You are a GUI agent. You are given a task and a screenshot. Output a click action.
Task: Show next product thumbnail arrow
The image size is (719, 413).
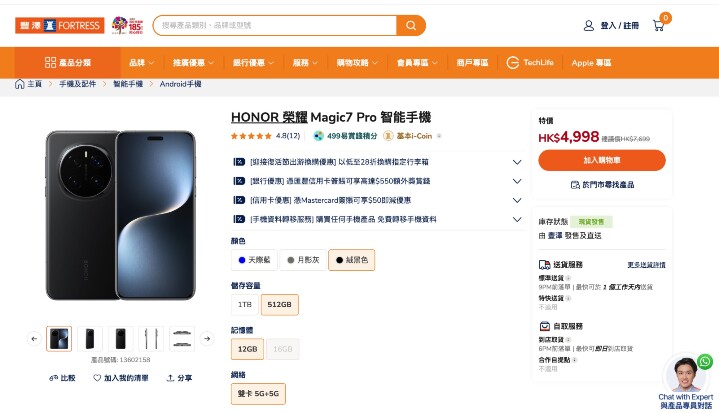click(x=207, y=339)
